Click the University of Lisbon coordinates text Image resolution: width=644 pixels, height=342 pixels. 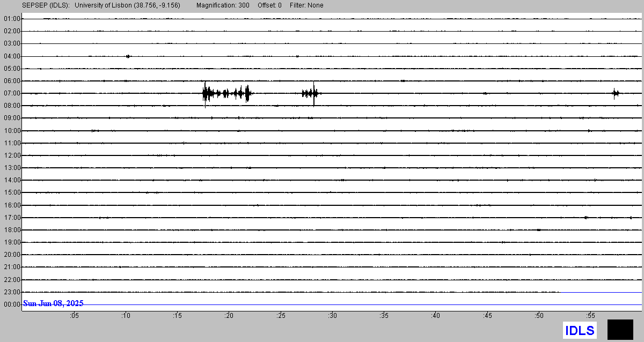tap(127, 5)
